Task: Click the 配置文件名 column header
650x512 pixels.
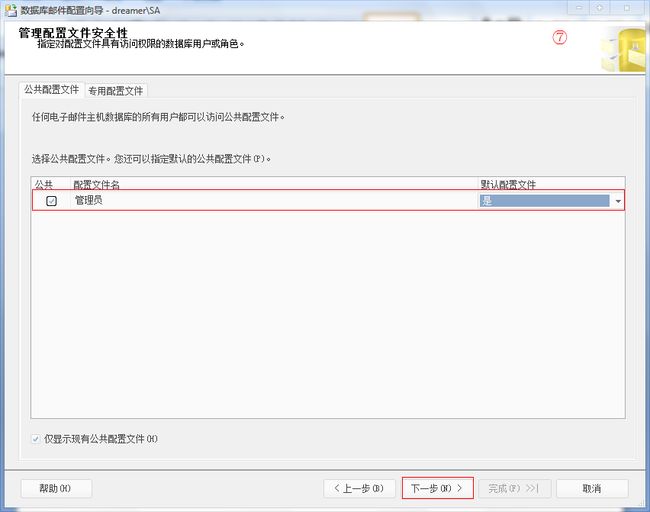Action: [x=274, y=184]
